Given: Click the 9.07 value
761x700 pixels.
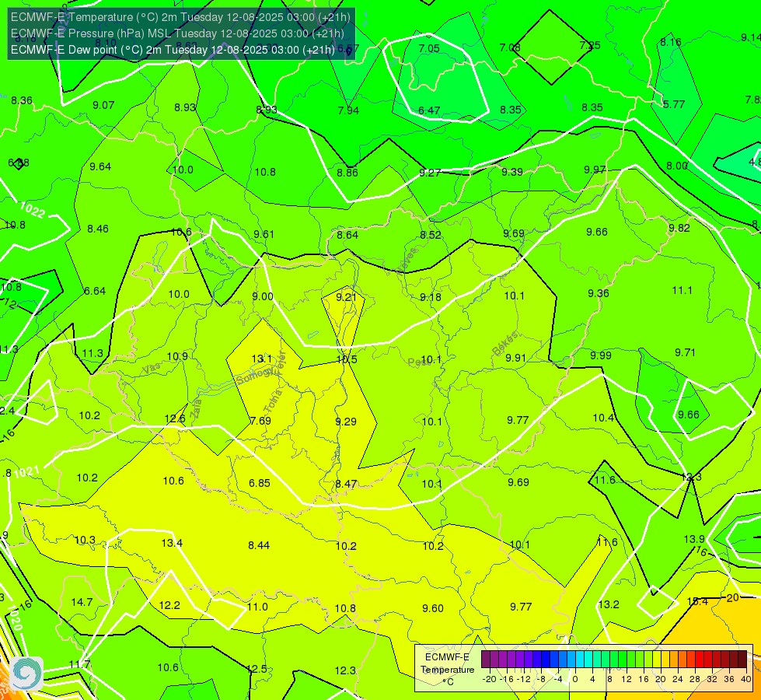Looking at the screenshot, I should (x=103, y=105).
